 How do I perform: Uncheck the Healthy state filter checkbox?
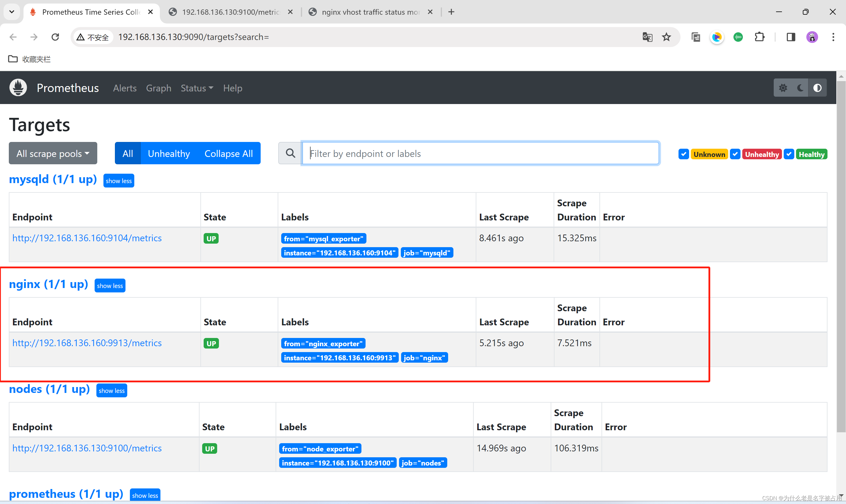[x=789, y=154]
